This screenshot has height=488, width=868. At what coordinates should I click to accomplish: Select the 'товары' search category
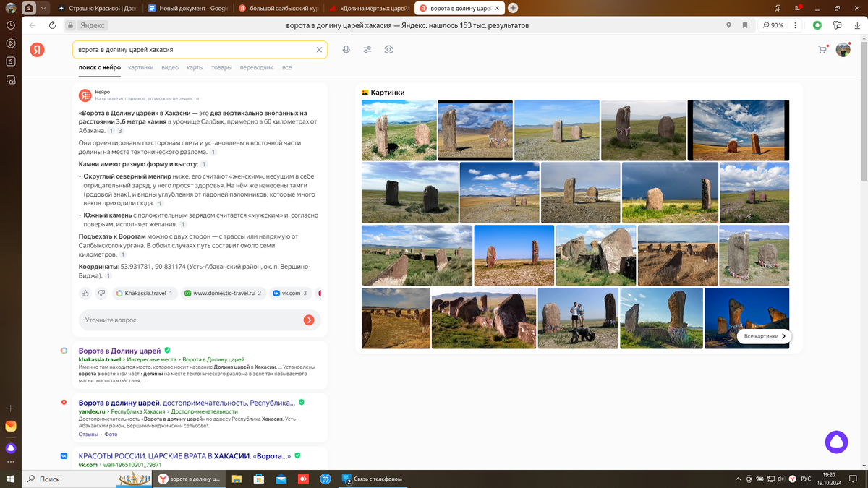click(221, 67)
